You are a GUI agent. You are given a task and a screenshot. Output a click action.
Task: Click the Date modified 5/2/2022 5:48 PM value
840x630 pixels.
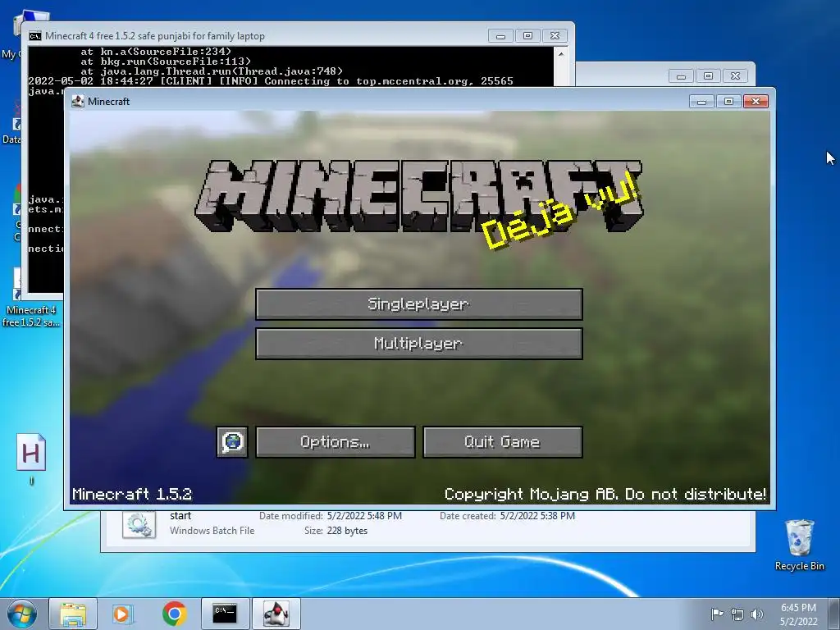click(x=364, y=516)
